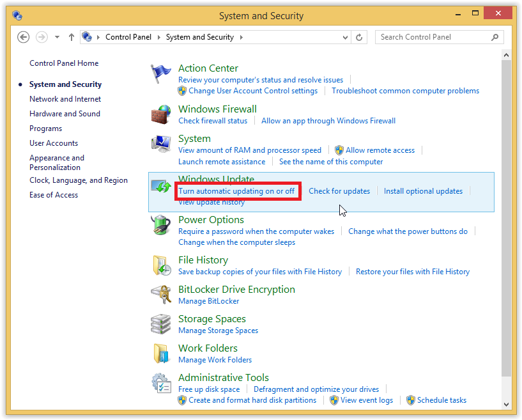
Task: Open Appearance and Personalization category
Action: pos(57,162)
